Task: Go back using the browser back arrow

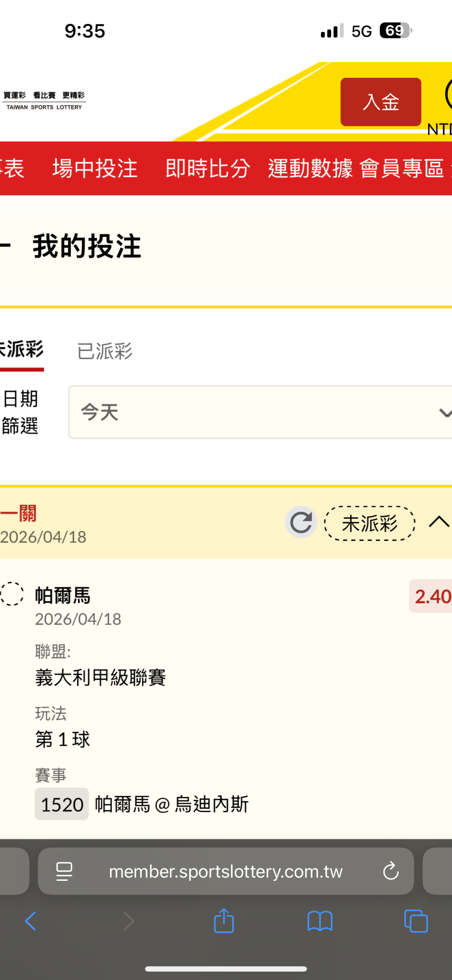Action: click(31, 921)
